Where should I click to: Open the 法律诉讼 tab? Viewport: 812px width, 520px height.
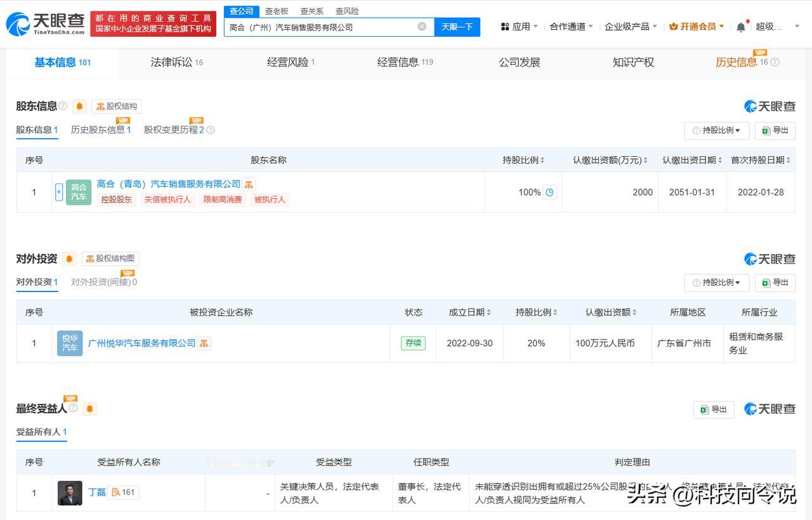(177, 62)
